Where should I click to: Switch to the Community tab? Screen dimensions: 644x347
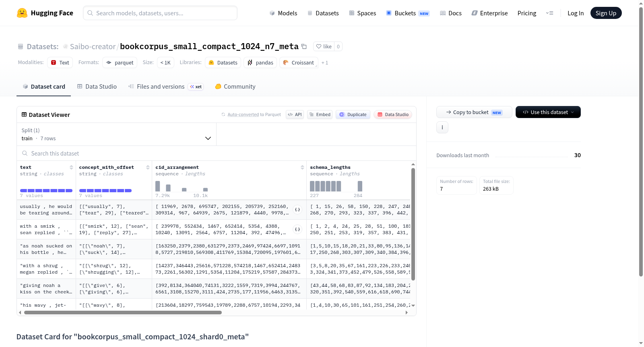click(235, 86)
